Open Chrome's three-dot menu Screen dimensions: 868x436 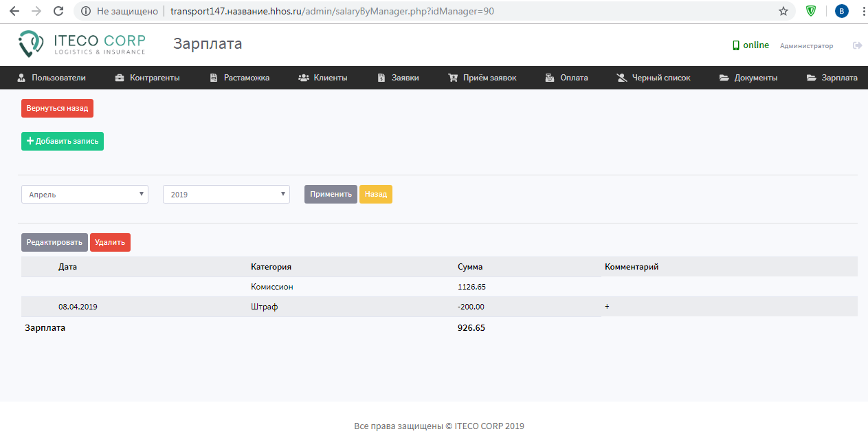point(863,11)
